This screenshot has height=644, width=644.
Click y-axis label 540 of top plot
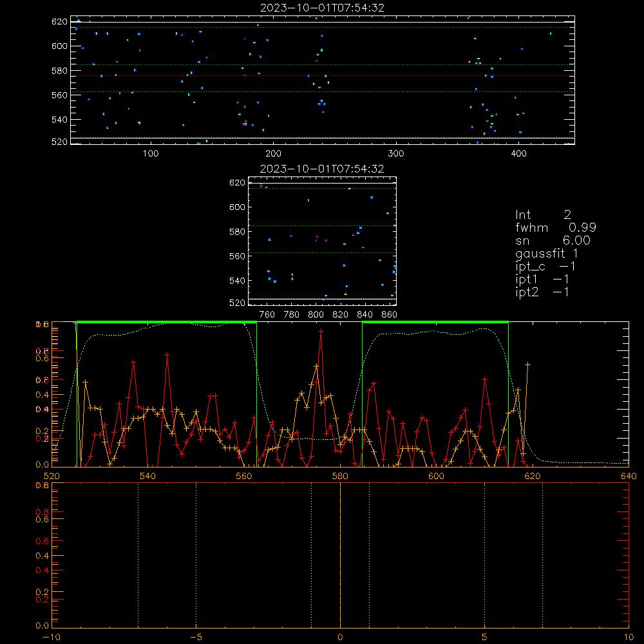tap(59, 120)
